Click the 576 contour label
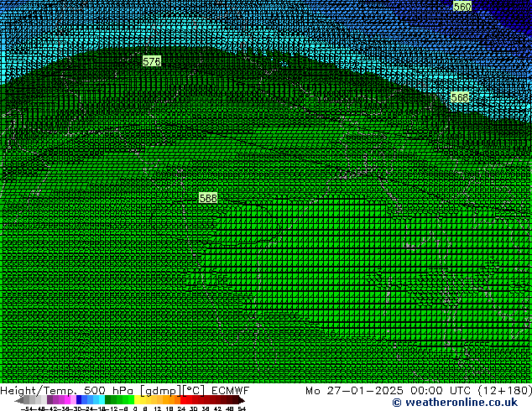Viewport: 532px width, 411px height. point(152,61)
